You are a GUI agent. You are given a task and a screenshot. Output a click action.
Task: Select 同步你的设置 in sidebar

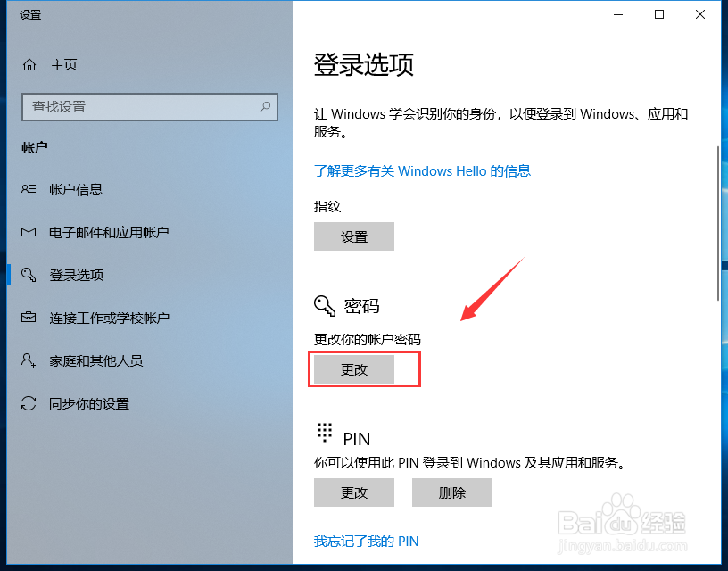[x=89, y=404]
